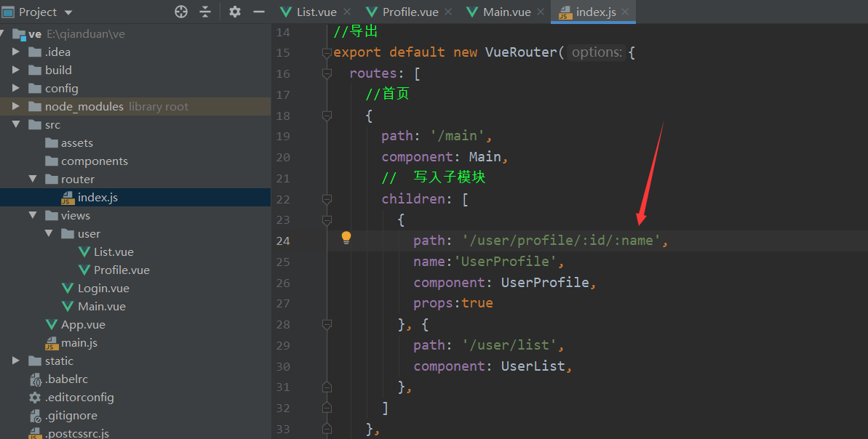Click the '/user/list' path string

[x=509, y=345]
